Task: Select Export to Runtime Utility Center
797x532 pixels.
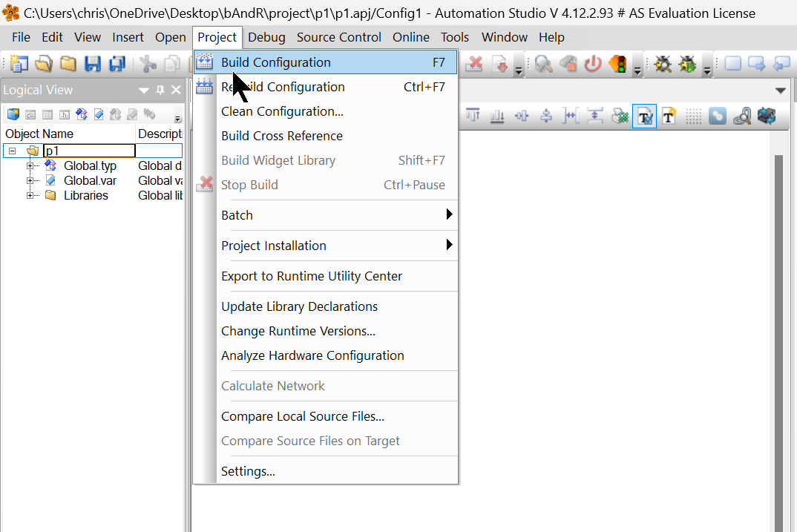Action: (325, 276)
